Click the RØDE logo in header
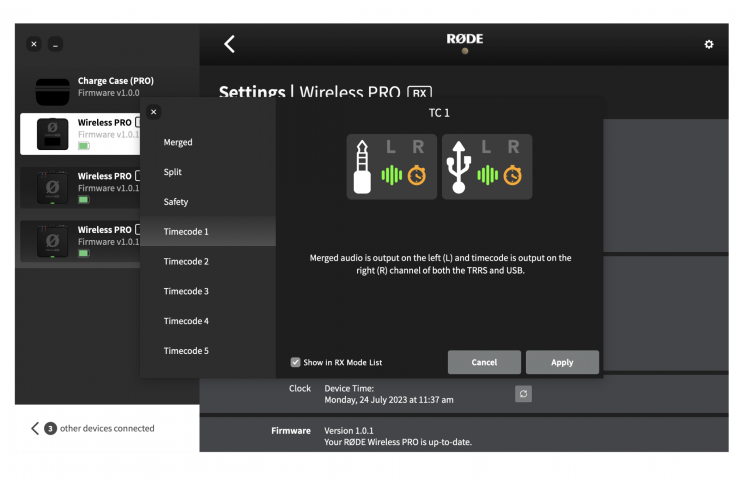Screen dimensions: 740x480 pos(463,40)
